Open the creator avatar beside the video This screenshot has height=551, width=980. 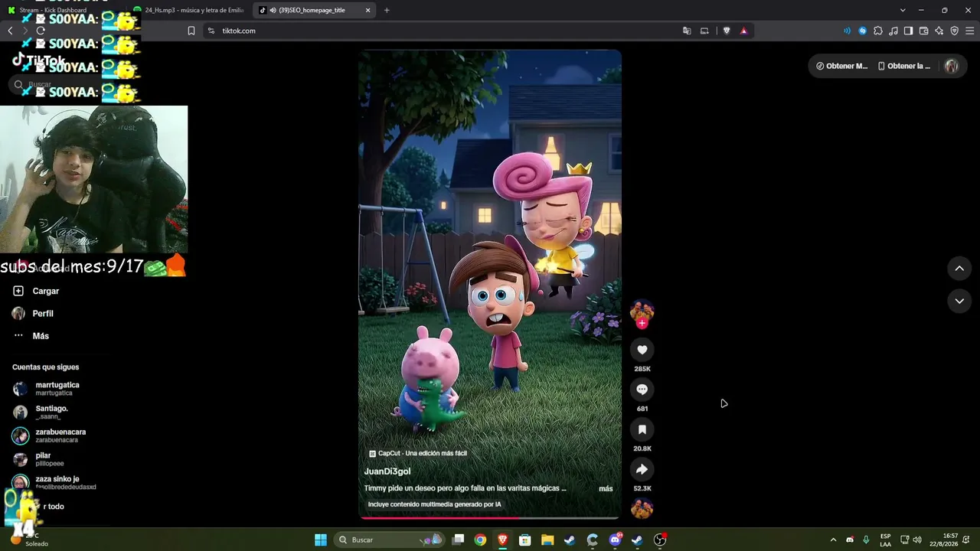pyautogui.click(x=642, y=311)
